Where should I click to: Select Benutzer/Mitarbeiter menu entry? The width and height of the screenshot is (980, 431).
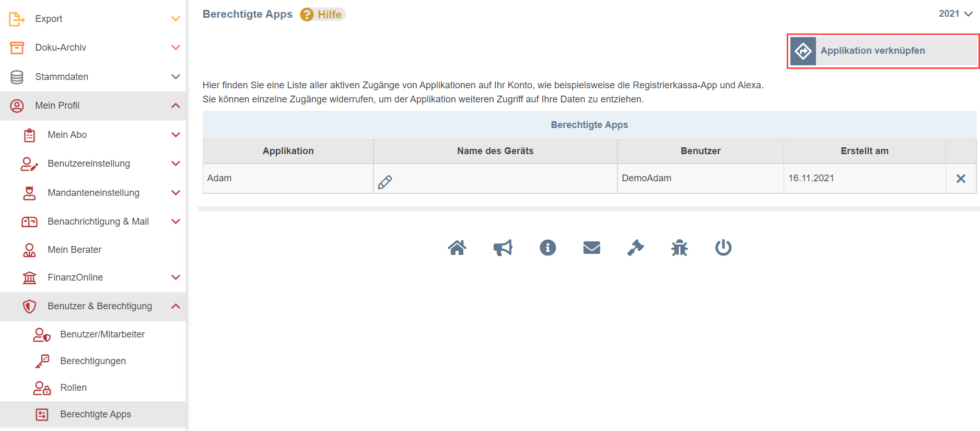tap(93, 334)
